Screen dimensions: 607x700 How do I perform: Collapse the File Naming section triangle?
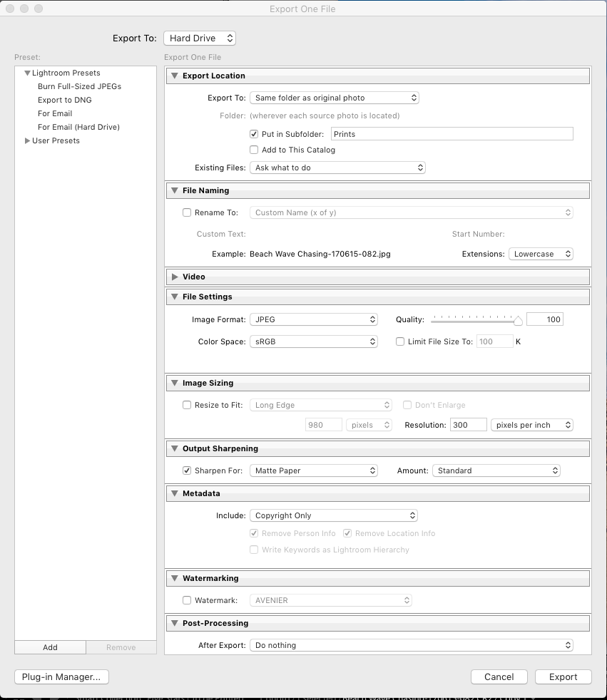click(175, 190)
